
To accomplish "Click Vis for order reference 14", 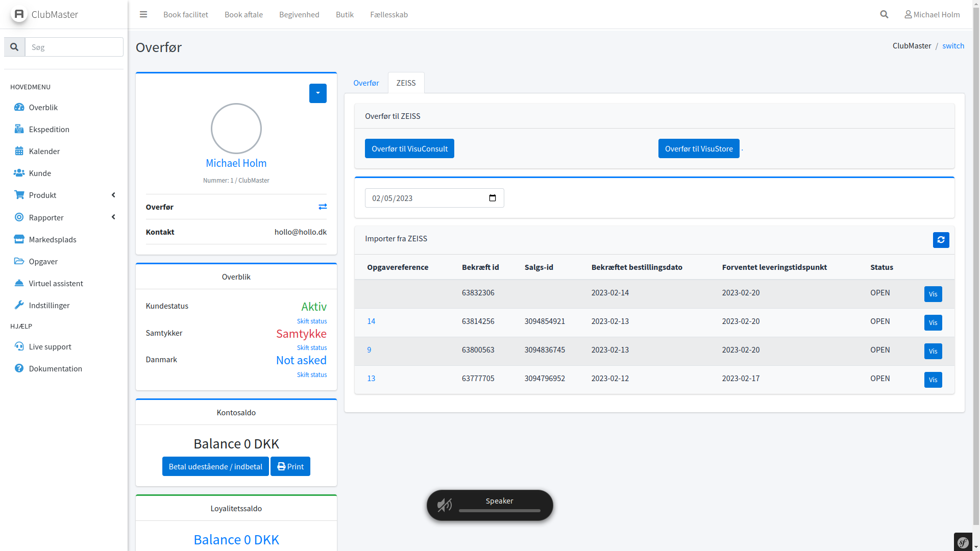I will [933, 322].
